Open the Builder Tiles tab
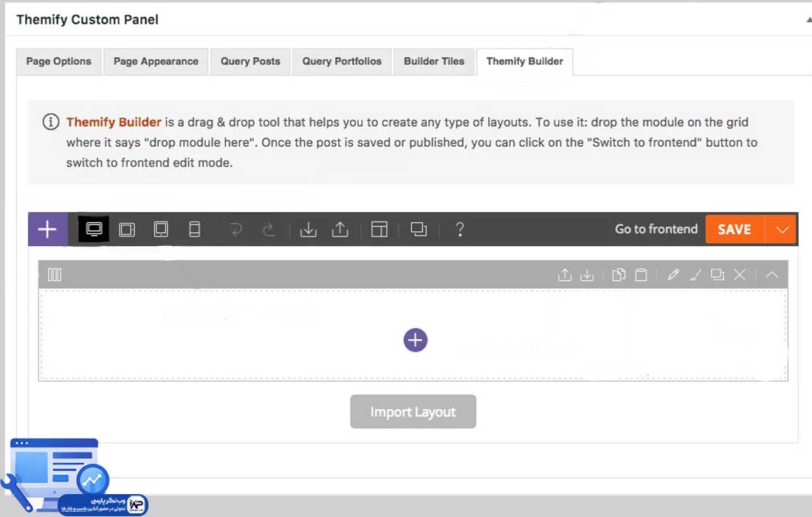This screenshot has width=812, height=517. pos(434,61)
